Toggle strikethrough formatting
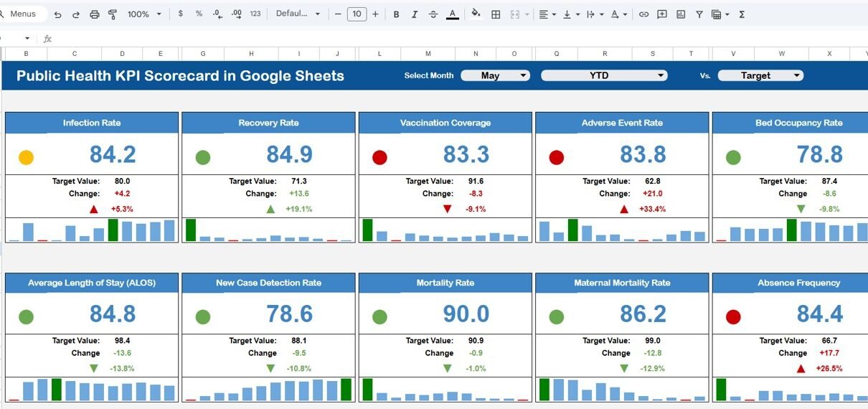This screenshot has width=868, height=409. click(433, 14)
